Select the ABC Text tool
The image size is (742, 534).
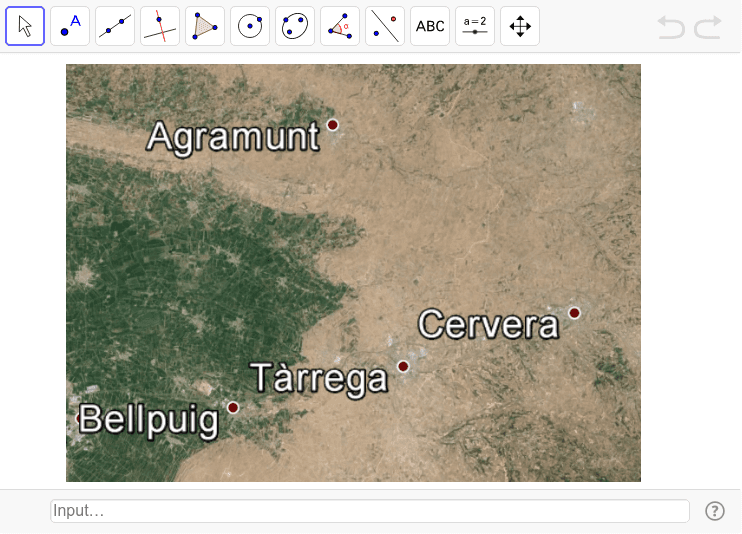pos(430,26)
